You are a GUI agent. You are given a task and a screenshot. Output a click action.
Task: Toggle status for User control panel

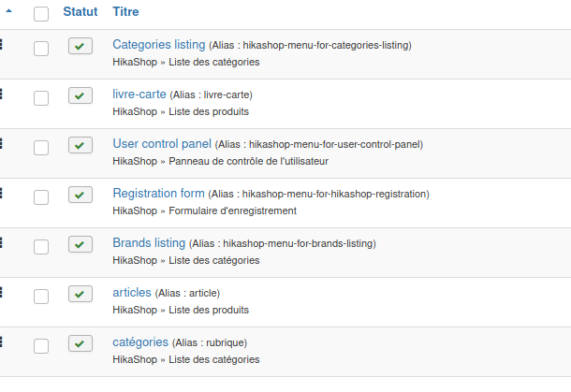tap(81, 146)
